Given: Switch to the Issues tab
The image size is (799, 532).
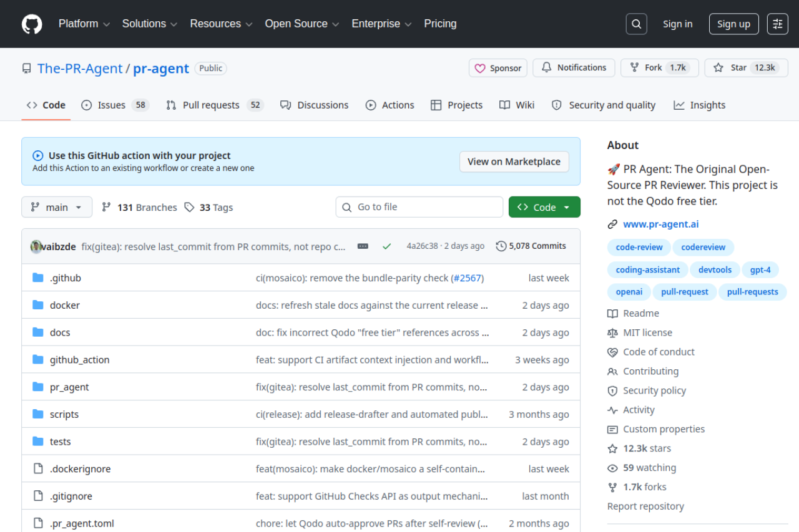Looking at the screenshot, I should tap(115, 105).
